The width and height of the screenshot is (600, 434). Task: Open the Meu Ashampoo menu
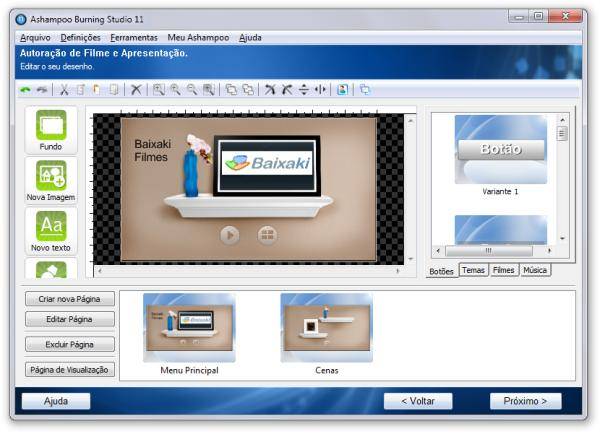tap(198, 38)
